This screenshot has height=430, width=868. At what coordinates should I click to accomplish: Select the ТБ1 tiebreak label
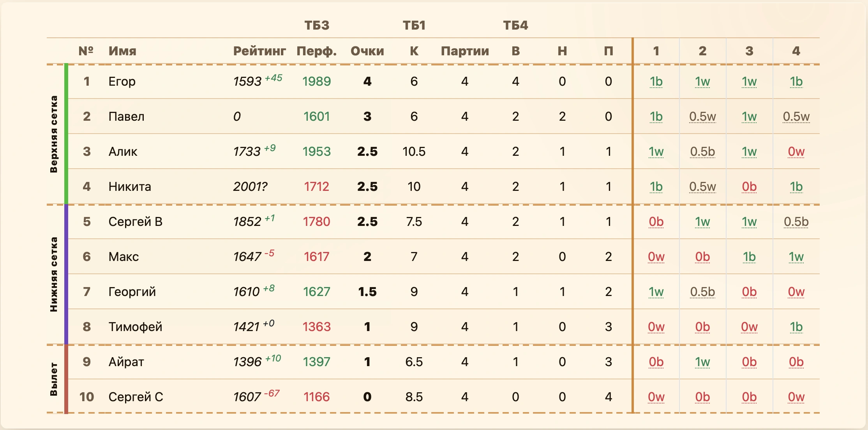tap(414, 25)
